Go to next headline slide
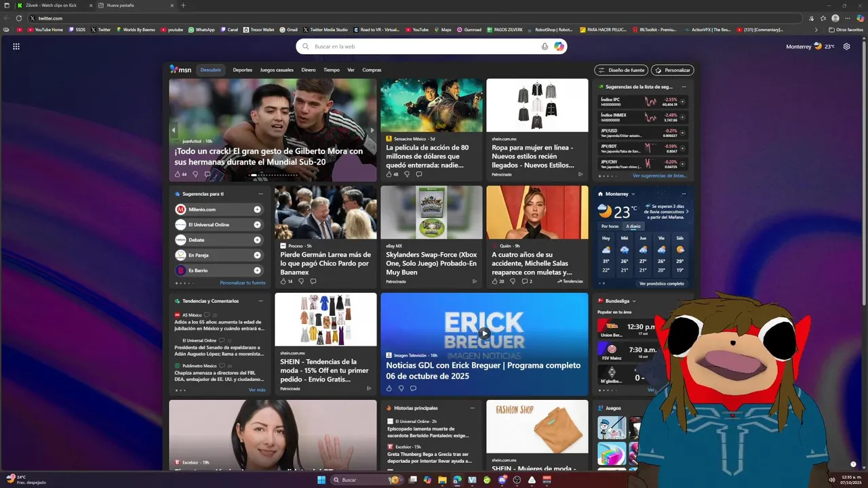This screenshot has height=488, width=868. coord(372,130)
